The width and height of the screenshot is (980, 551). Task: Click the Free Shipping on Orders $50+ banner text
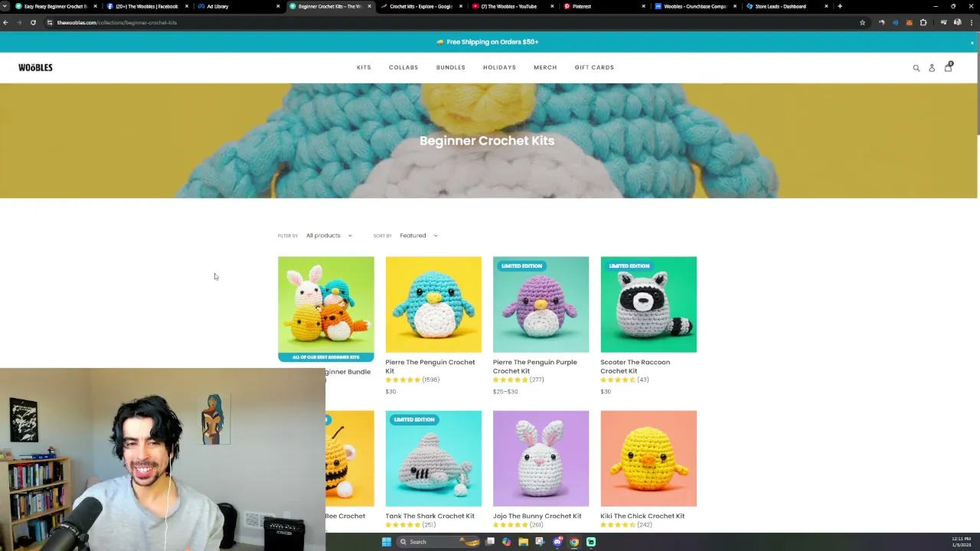[493, 42]
